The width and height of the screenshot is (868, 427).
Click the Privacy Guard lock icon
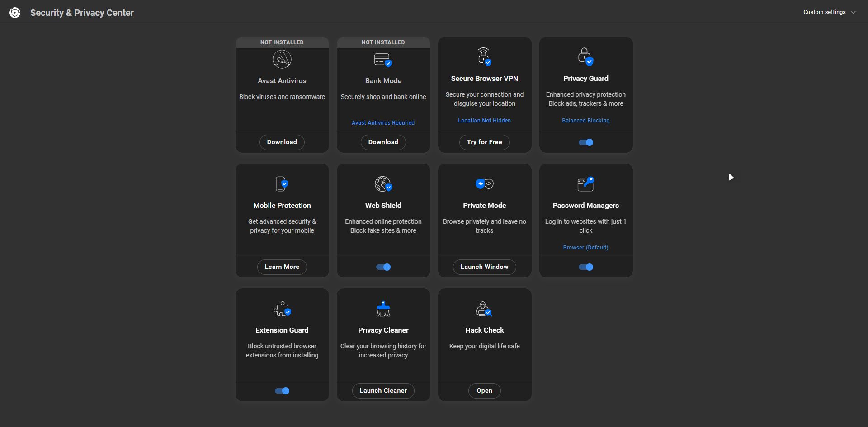585,56
